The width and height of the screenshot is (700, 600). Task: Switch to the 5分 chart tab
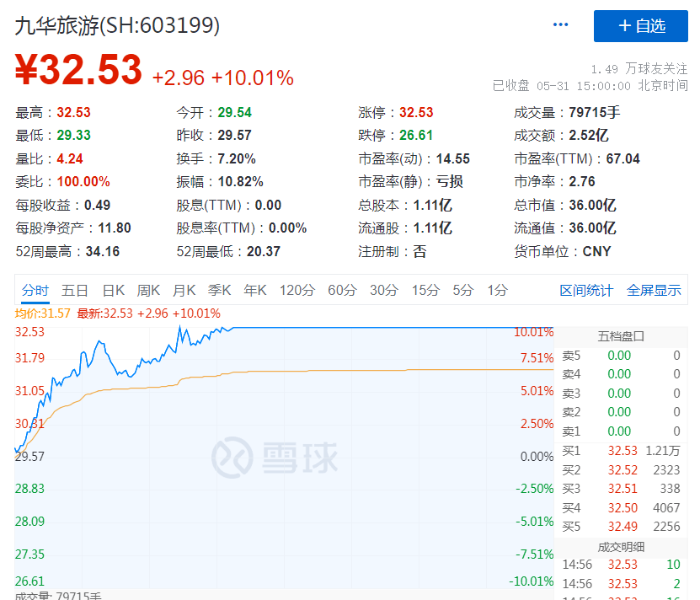coord(463,291)
